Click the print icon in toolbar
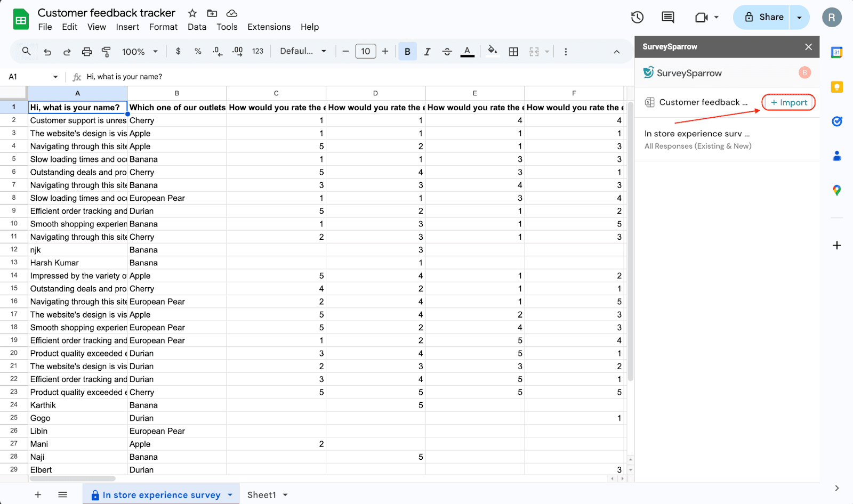 87,52
